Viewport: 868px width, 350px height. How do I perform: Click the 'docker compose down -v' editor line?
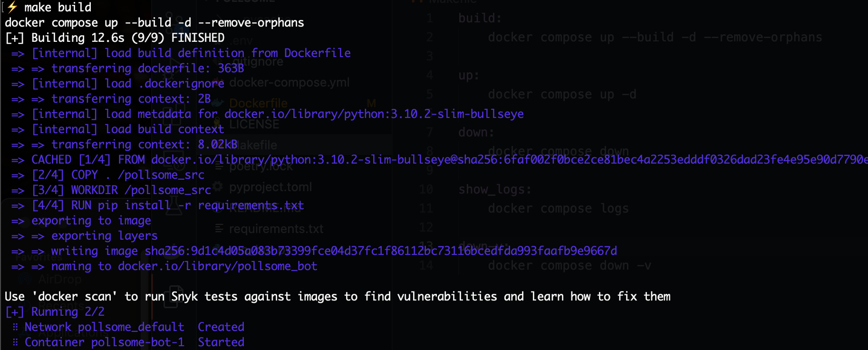coord(569,265)
